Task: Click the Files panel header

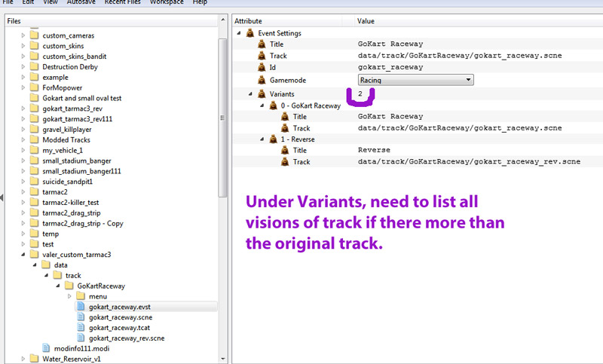Action: (x=112, y=21)
